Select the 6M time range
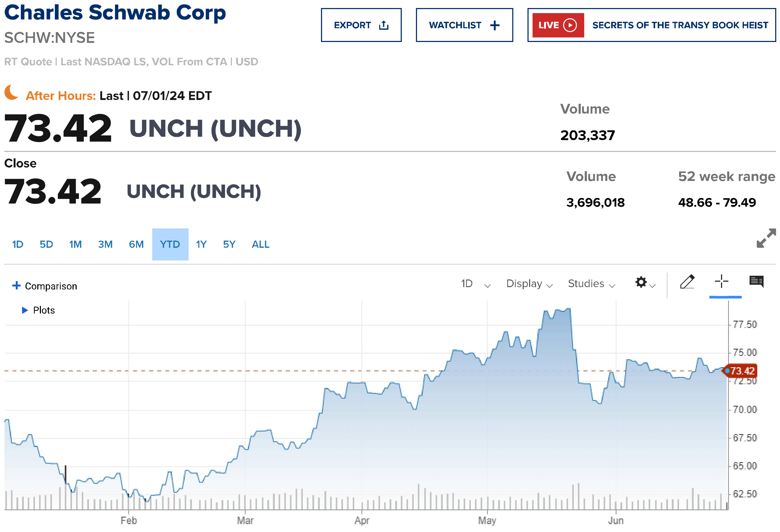The height and width of the screenshot is (532, 780). [136, 244]
